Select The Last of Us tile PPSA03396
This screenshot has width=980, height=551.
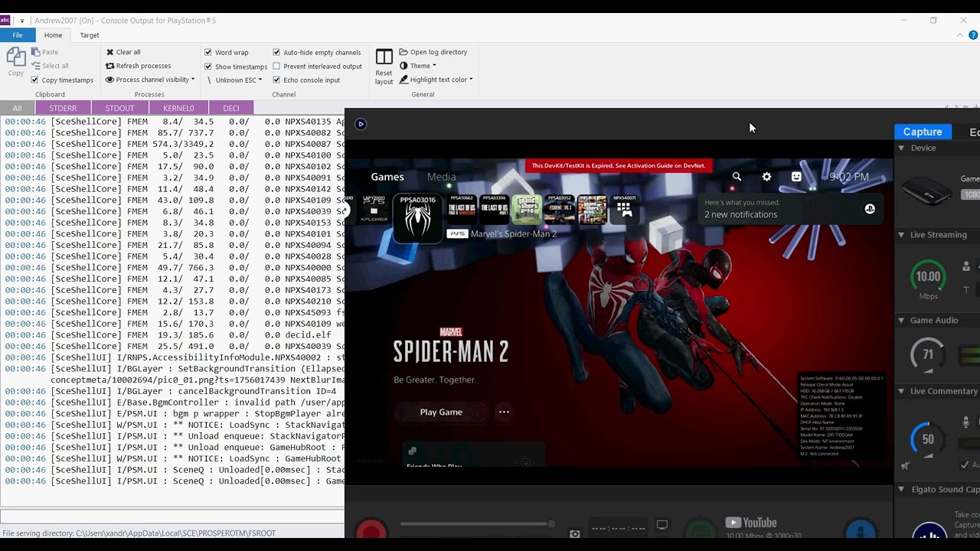494,209
